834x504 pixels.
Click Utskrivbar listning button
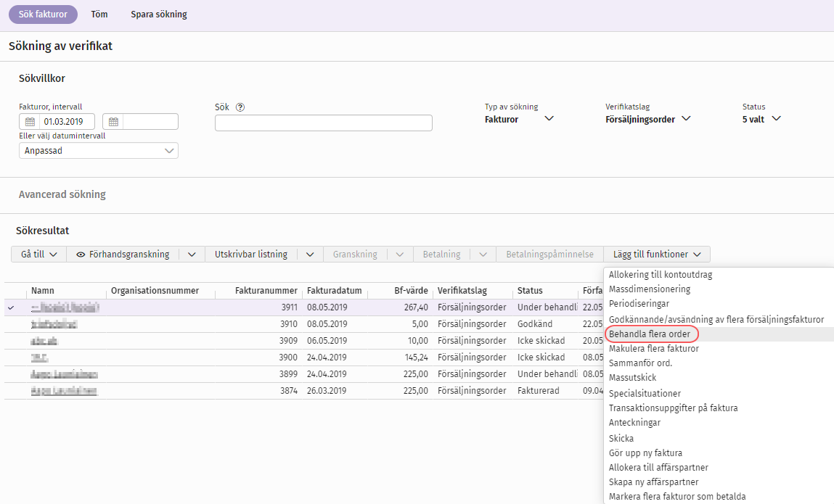(x=251, y=254)
